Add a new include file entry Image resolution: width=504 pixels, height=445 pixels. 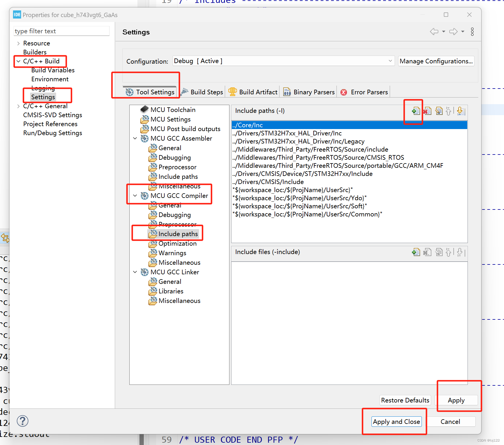[x=416, y=252]
